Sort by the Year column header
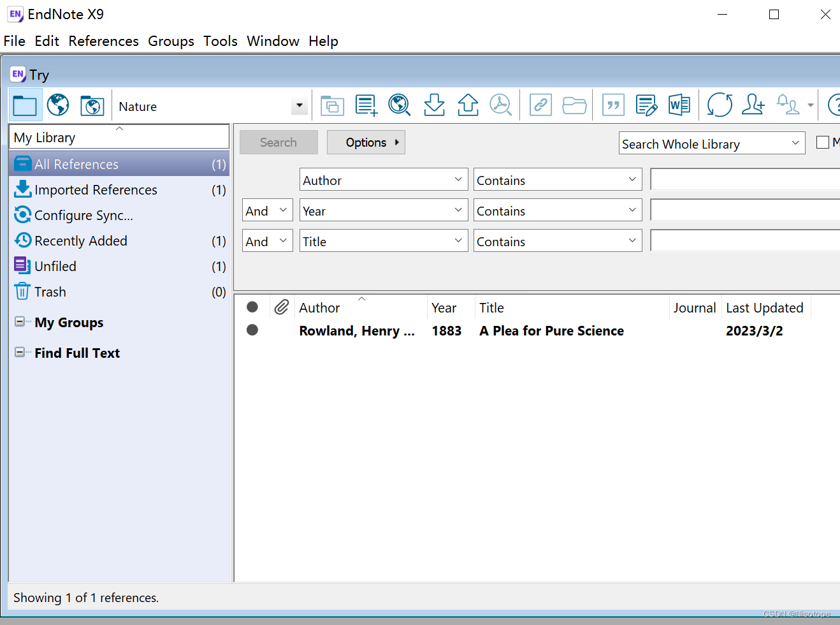Viewport: 840px width, 625px height. tap(451, 307)
